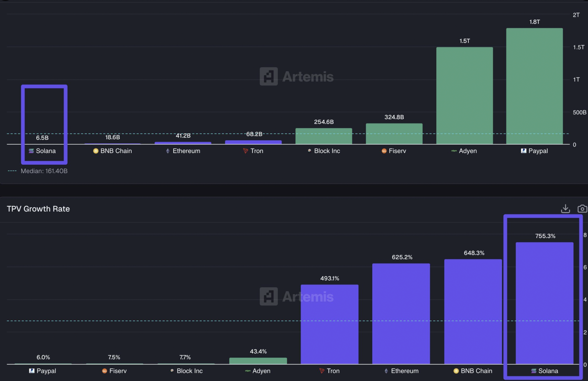Click the Paypal icon in top chart axis
588x381 pixels.
coord(524,151)
